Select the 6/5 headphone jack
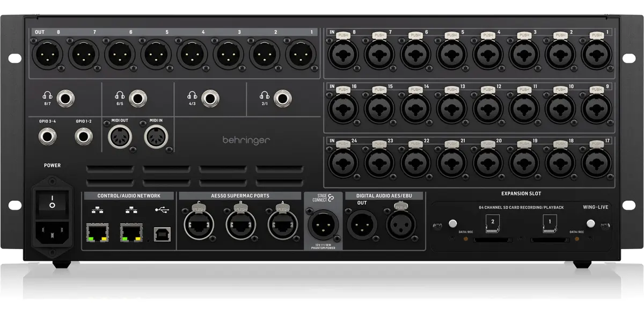Image resolution: width=644 pixels, height=313 pixels. pyautogui.click(x=139, y=99)
